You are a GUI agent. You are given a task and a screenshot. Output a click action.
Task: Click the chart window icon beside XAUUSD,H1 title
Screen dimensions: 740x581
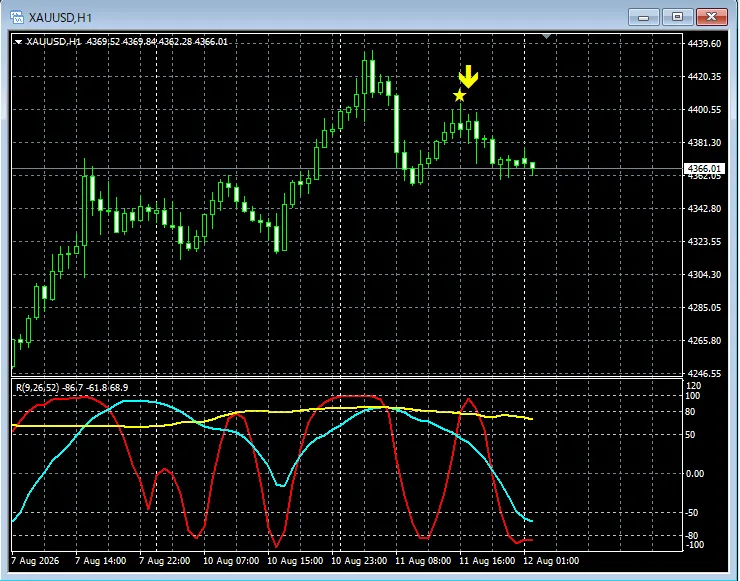(x=17, y=17)
